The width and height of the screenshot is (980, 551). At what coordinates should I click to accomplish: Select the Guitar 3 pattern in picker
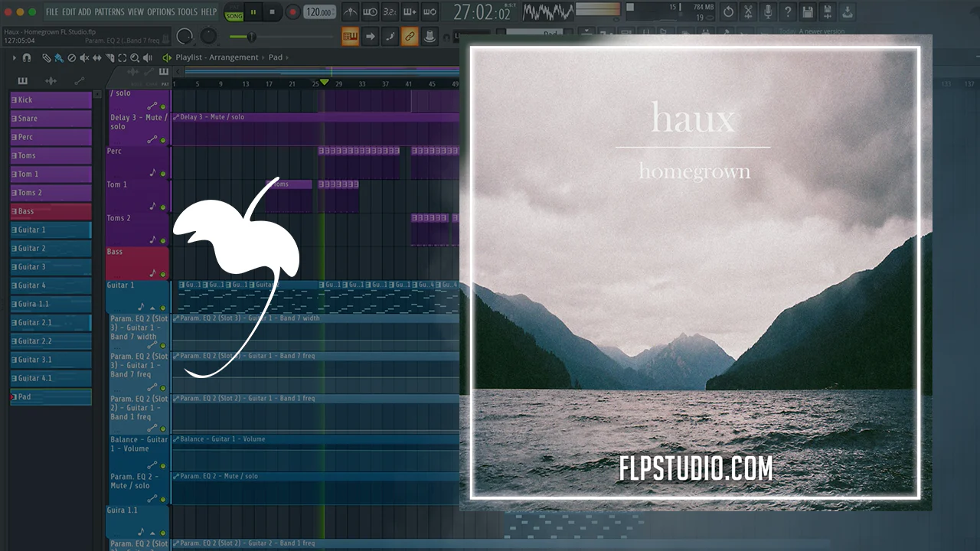(x=51, y=267)
